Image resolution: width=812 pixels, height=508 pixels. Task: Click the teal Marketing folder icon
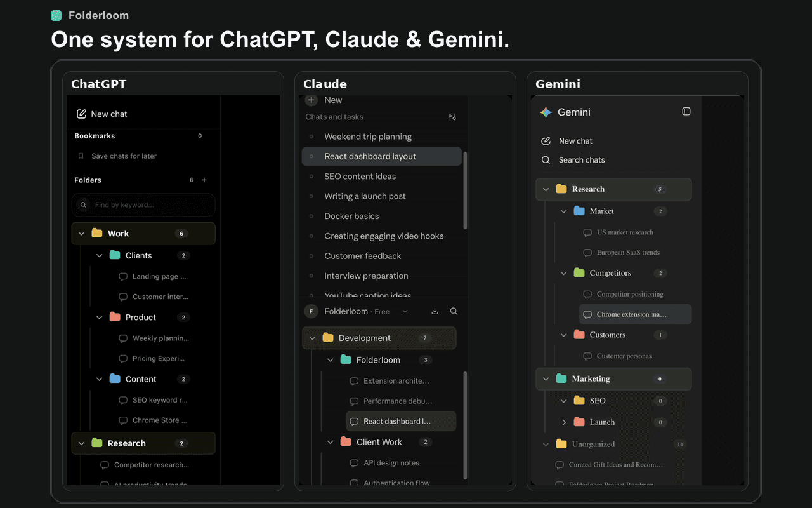561,378
